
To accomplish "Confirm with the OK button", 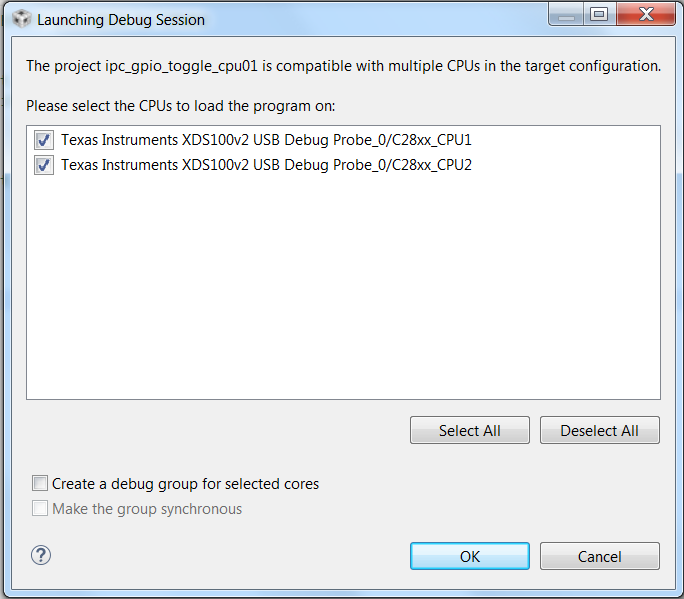I will [469, 556].
